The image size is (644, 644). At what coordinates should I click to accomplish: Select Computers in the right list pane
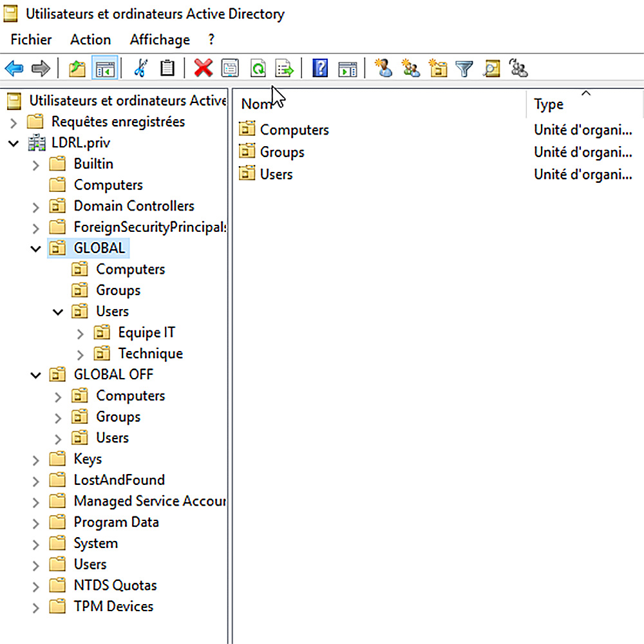pos(294,130)
